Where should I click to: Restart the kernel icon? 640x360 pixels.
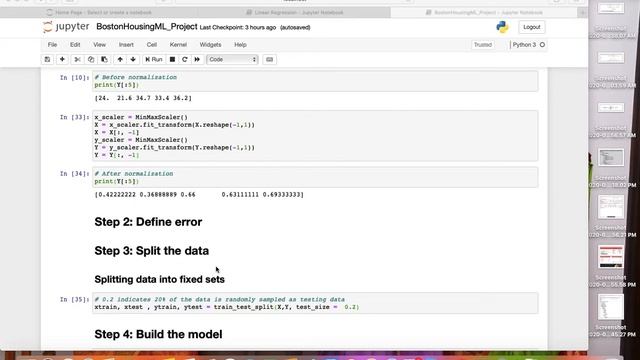click(184, 60)
